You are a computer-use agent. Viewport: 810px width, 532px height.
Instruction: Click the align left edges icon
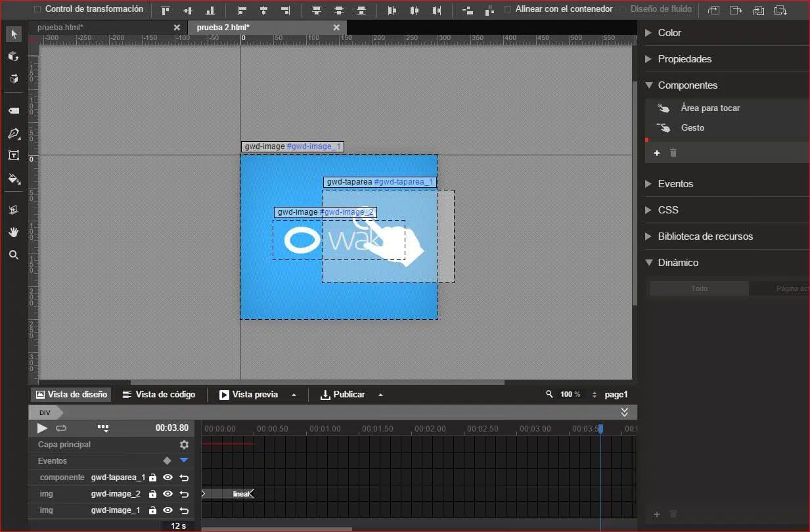242,11
